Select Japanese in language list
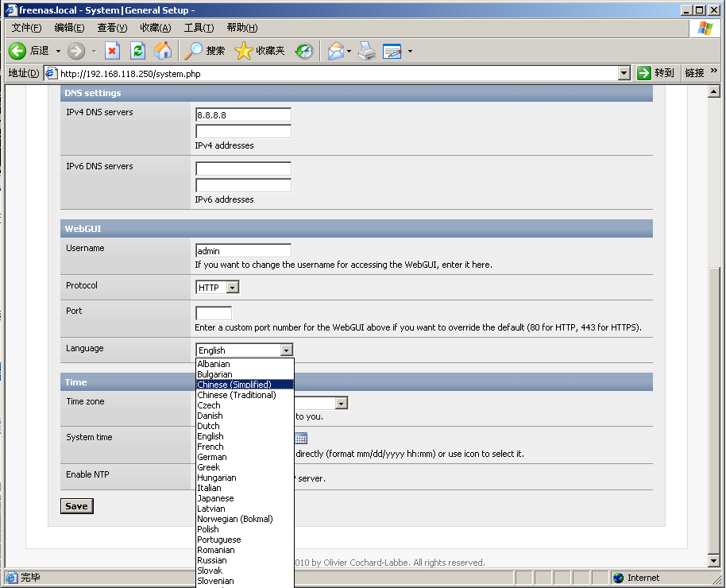The width and height of the screenshot is (726, 588). point(245,498)
